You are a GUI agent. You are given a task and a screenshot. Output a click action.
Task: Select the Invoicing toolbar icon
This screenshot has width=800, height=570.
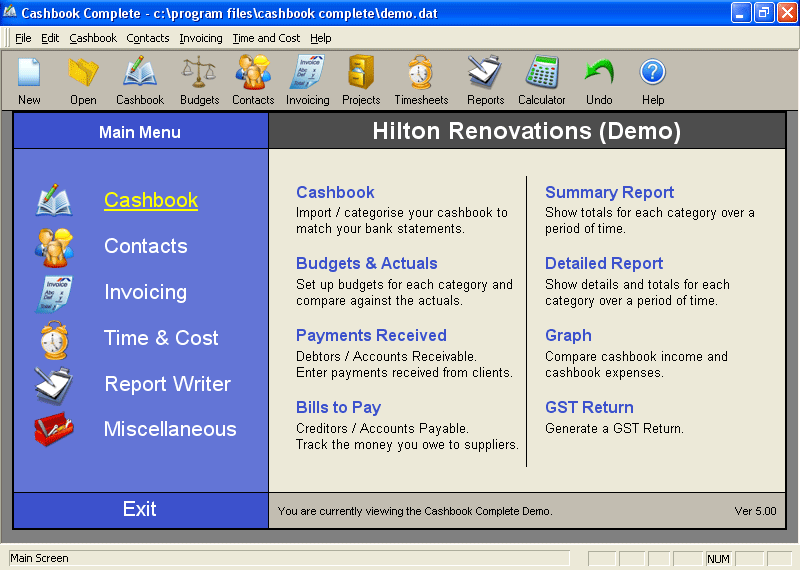coord(307,72)
